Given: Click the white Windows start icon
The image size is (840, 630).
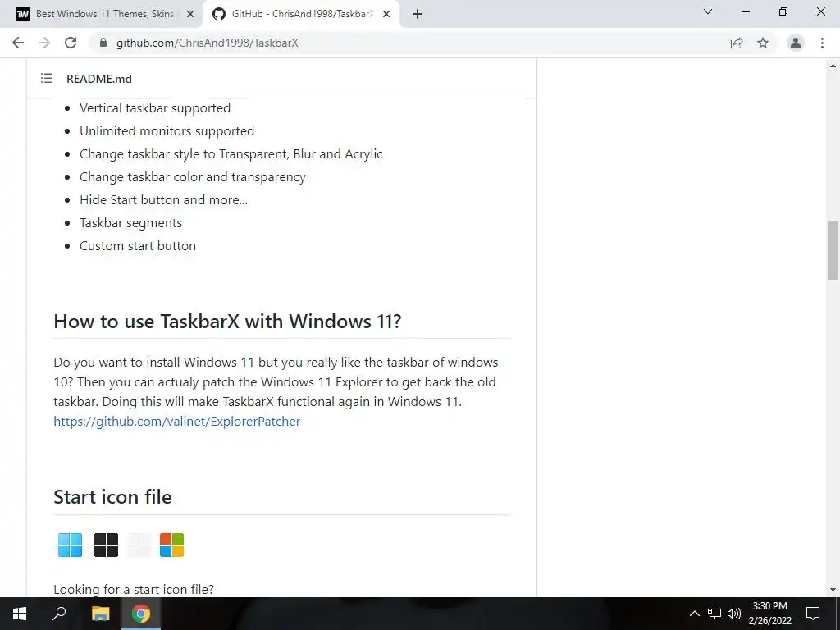Looking at the screenshot, I should coord(139,545).
